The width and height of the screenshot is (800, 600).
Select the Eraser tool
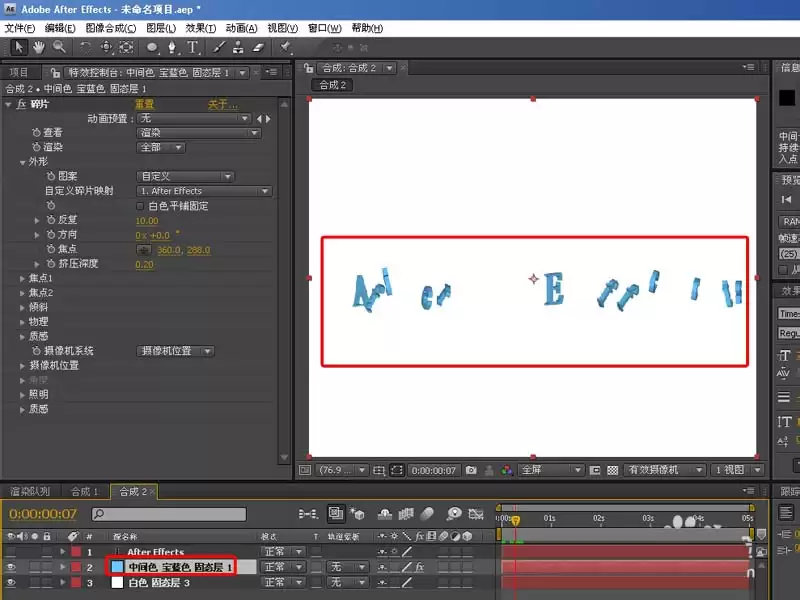(259, 47)
